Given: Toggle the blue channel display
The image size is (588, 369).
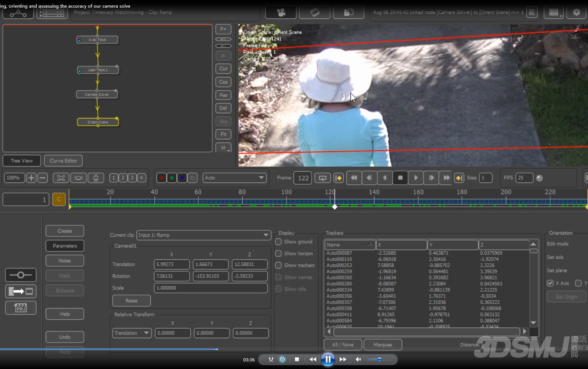Looking at the screenshot, I should (182, 178).
